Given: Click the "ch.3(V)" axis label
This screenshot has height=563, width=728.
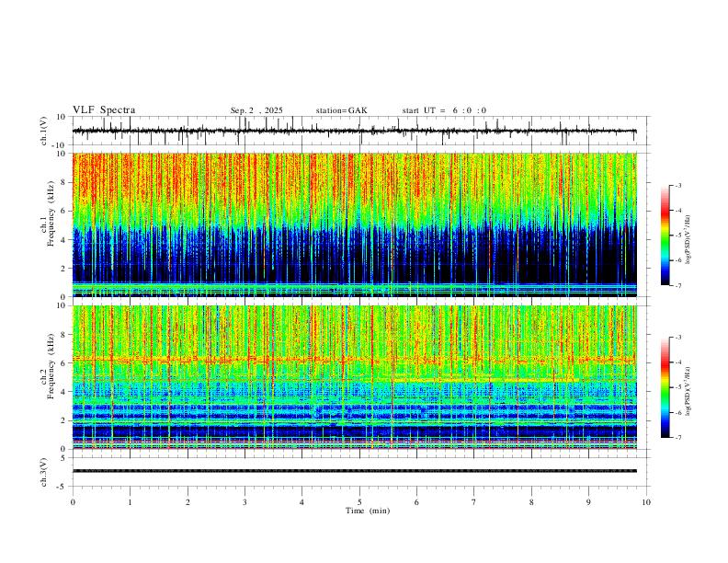Looking at the screenshot, I should tap(44, 472).
